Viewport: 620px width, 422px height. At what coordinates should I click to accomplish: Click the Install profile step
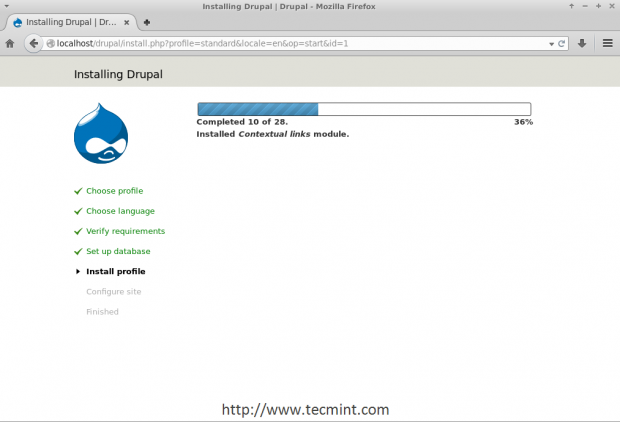[116, 272]
